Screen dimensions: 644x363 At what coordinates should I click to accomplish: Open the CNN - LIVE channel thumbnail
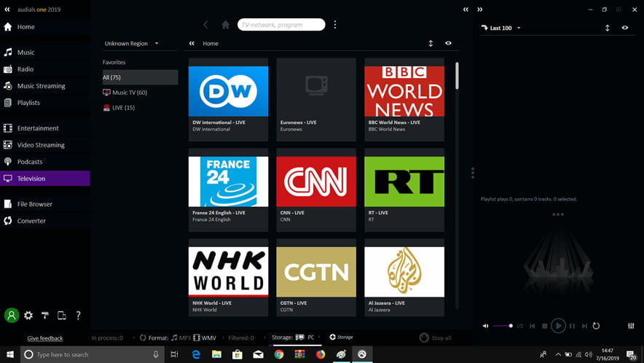316,182
